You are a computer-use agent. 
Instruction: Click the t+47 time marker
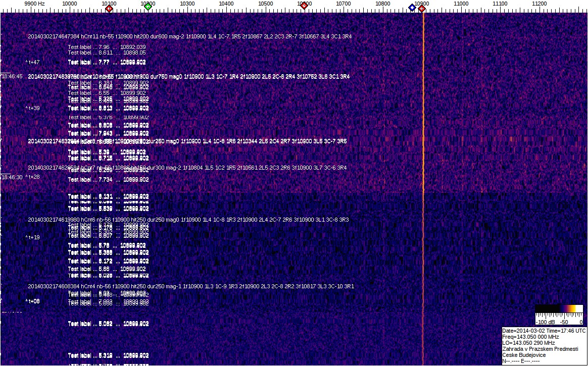(33, 62)
